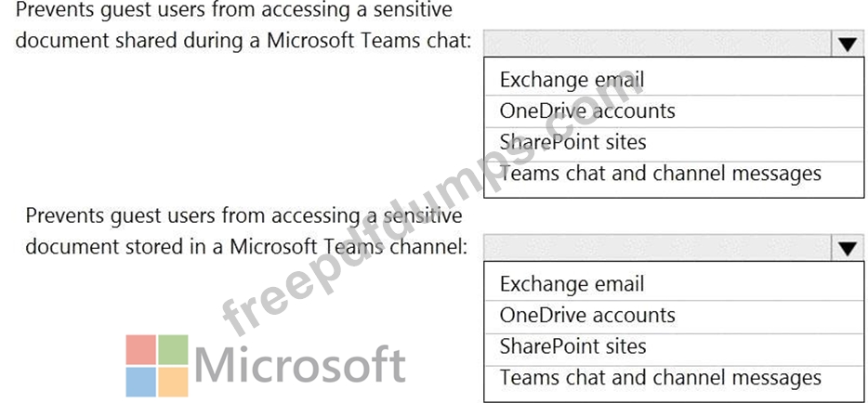Click the 'stored in a Microsoft Teams channel' statement

click(243, 230)
